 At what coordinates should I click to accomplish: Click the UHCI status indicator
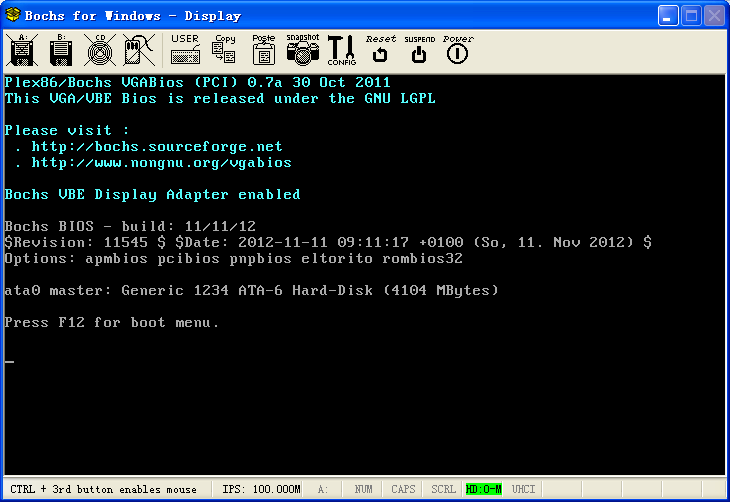point(523,489)
